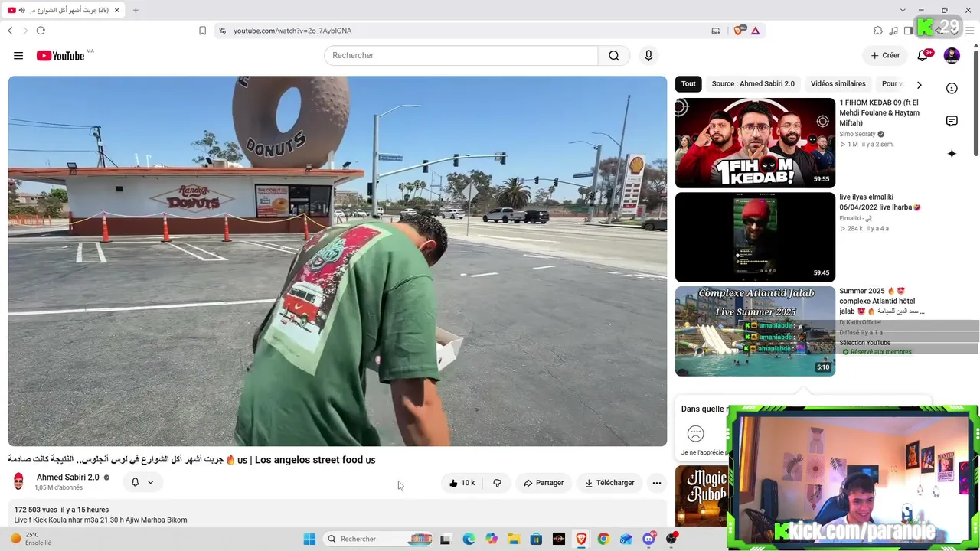Open File Explorer from the taskbar

click(514, 539)
